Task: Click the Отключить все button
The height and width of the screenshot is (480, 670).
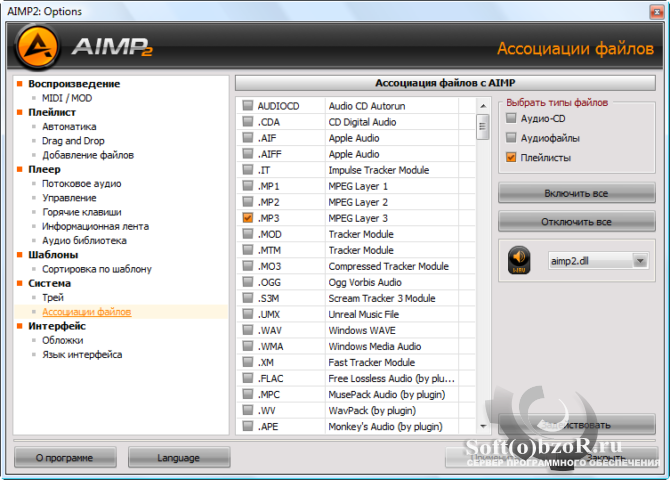Action: pos(576,221)
